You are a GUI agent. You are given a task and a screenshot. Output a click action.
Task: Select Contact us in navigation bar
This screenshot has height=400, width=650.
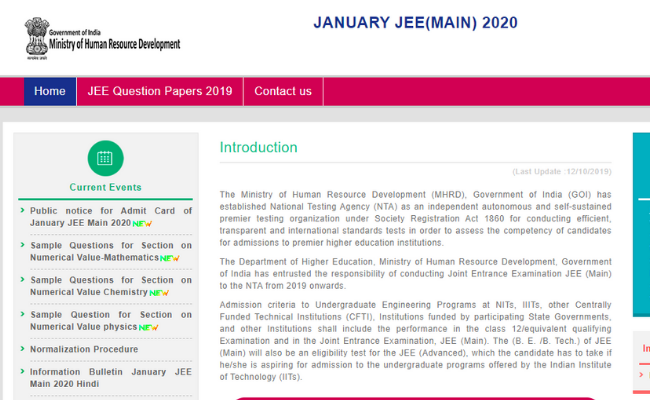click(x=282, y=91)
